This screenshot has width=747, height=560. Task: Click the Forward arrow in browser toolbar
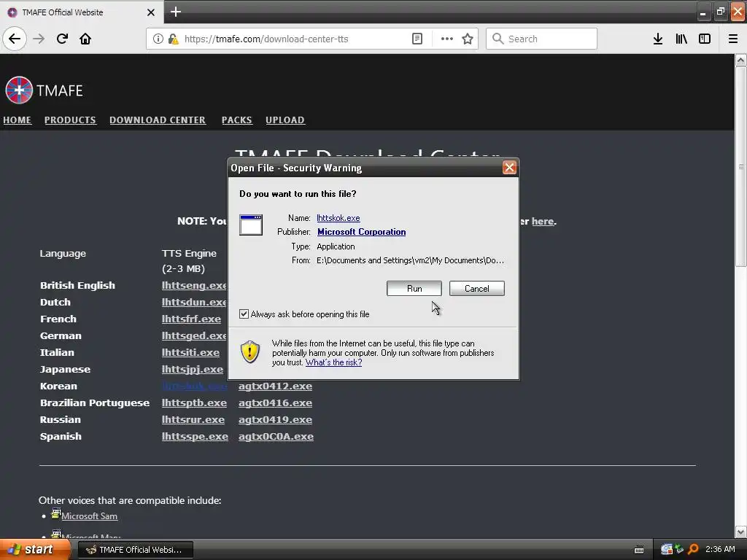pos(39,39)
